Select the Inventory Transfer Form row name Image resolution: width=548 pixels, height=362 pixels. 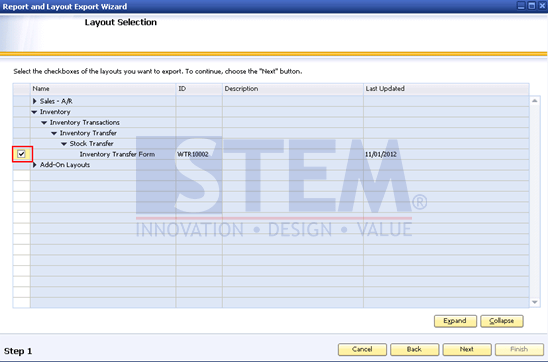point(117,154)
